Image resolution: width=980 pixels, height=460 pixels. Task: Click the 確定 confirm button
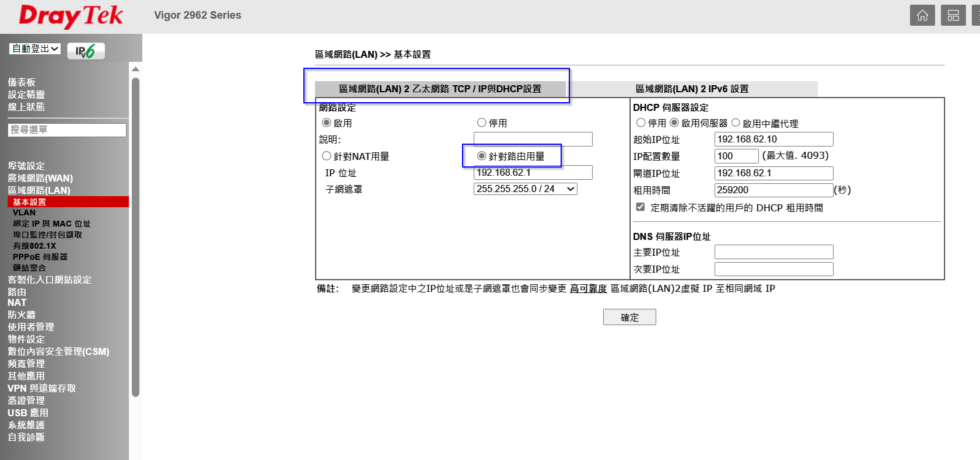pyautogui.click(x=629, y=317)
